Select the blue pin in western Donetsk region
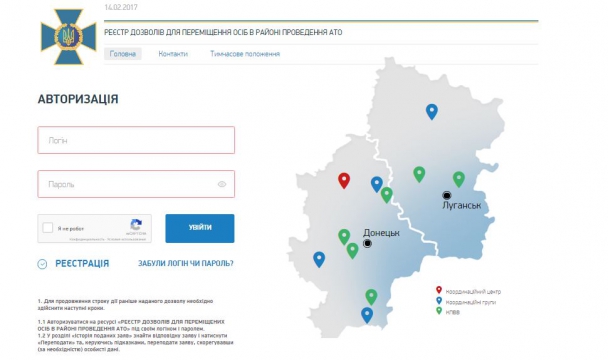The height and width of the screenshot is (360, 608). (x=319, y=259)
